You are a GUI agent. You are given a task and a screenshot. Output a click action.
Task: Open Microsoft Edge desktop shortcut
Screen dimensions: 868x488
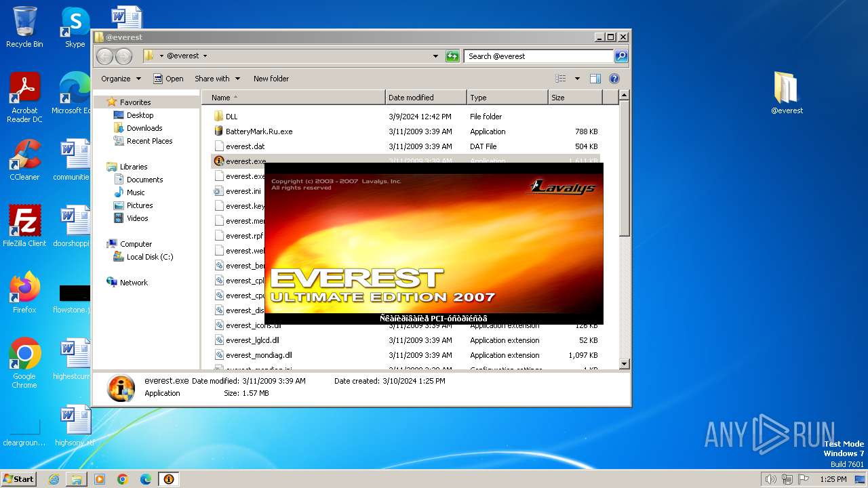(x=73, y=94)
